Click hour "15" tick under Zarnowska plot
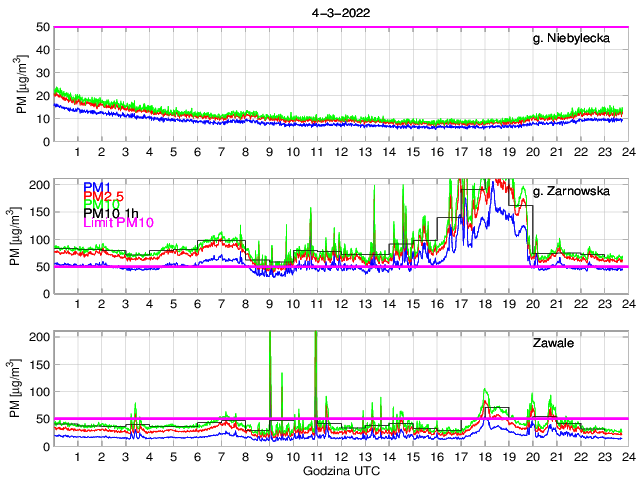 (x=413, y=304)
